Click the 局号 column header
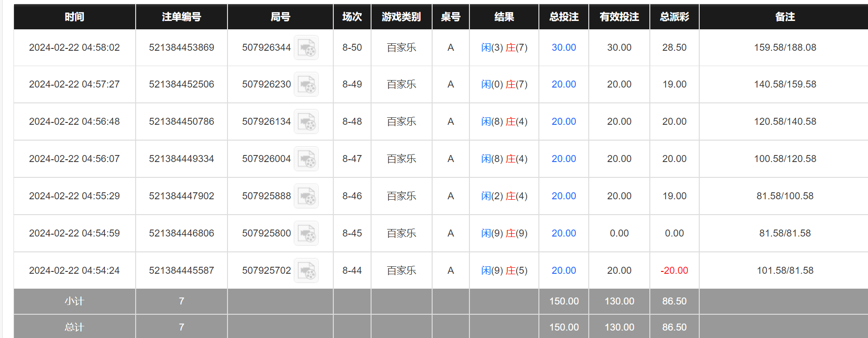Viewport: 868px width, 338px height. (x=280, y=17)
